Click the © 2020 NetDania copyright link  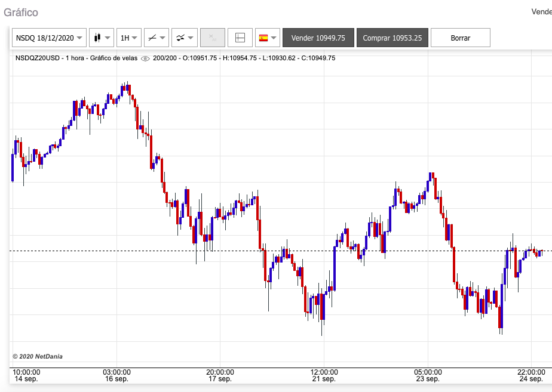(x=38, y=356)
